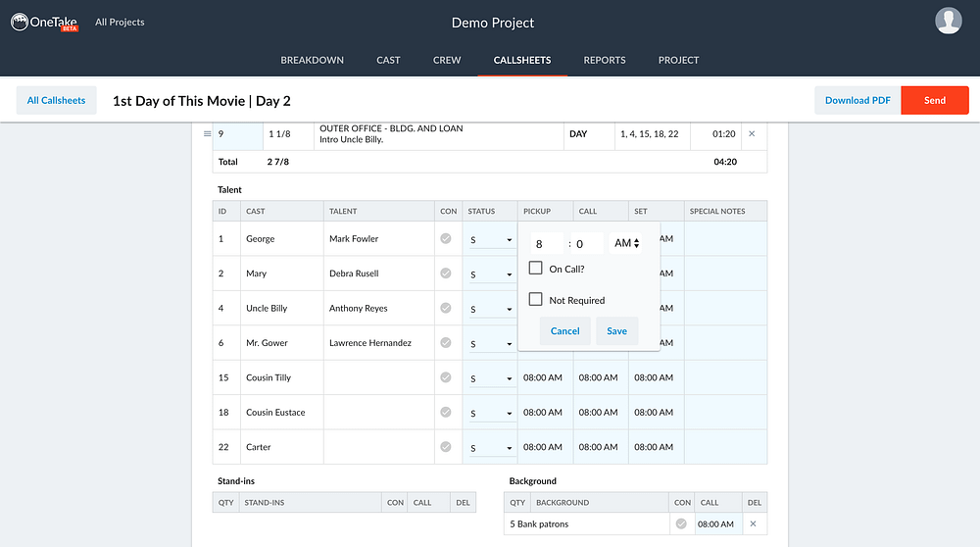Image resolution: width=980 pixels, height=547 pixels.
Task: Open the user profile avatar
Action: click(x=948, y=22)
